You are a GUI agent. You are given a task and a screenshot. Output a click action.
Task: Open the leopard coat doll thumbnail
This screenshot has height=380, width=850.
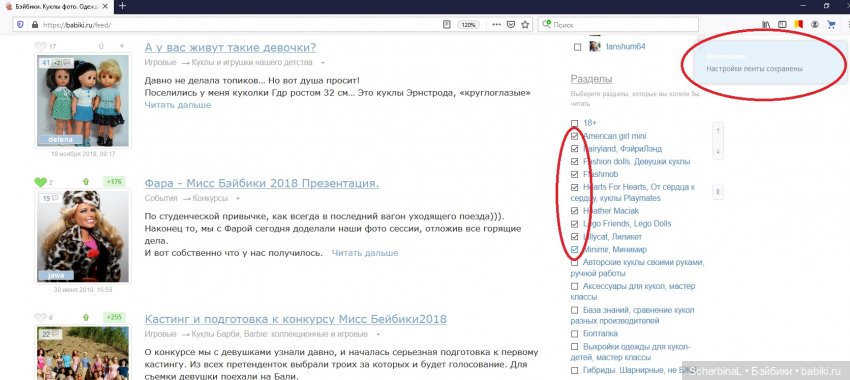pos(83,236)
